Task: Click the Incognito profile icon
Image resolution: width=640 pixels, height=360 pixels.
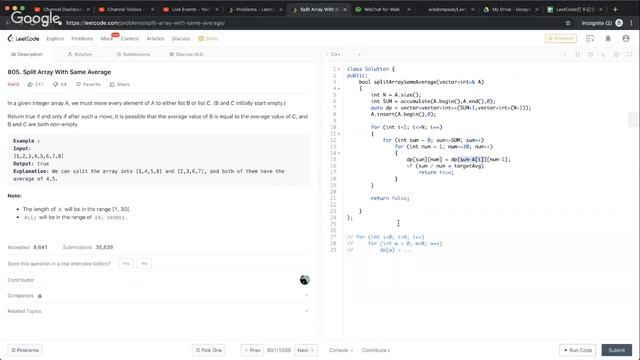Action: pyautogui.click(x=619, y=23)
